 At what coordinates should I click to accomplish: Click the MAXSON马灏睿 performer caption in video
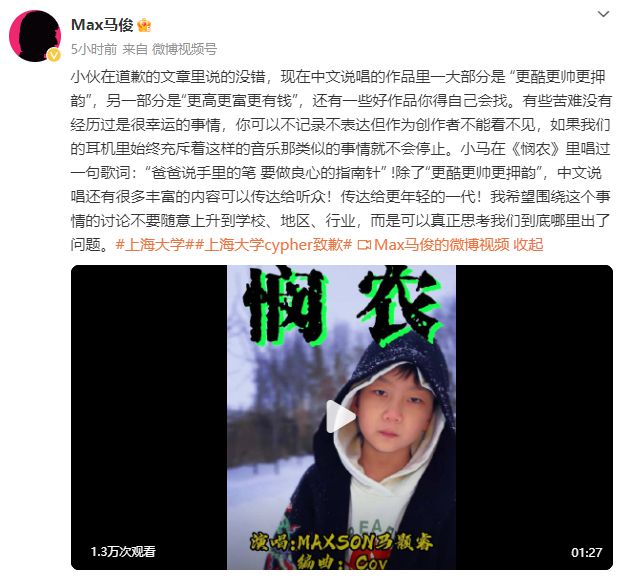click(341, 542)
